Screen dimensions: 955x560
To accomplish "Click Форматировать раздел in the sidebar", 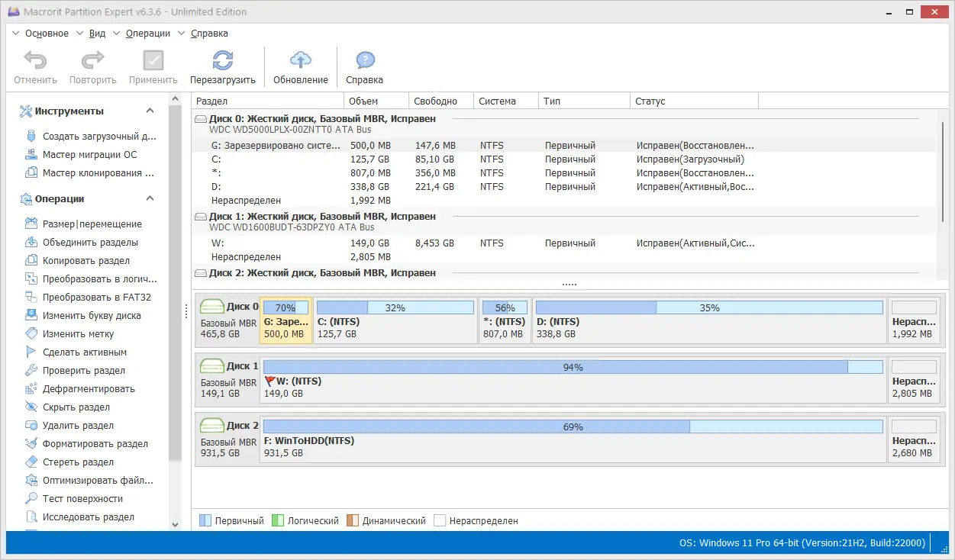I will tap(95, 444).
